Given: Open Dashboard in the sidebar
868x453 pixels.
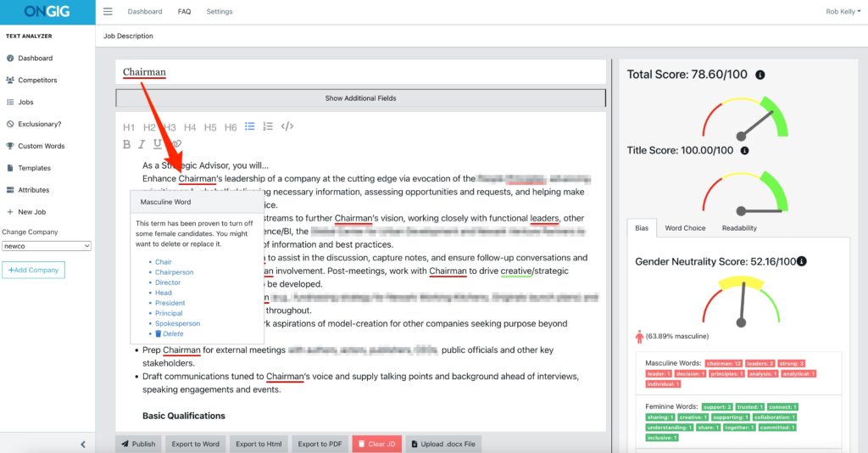Looking at the screenshot, I should point(30,59).
